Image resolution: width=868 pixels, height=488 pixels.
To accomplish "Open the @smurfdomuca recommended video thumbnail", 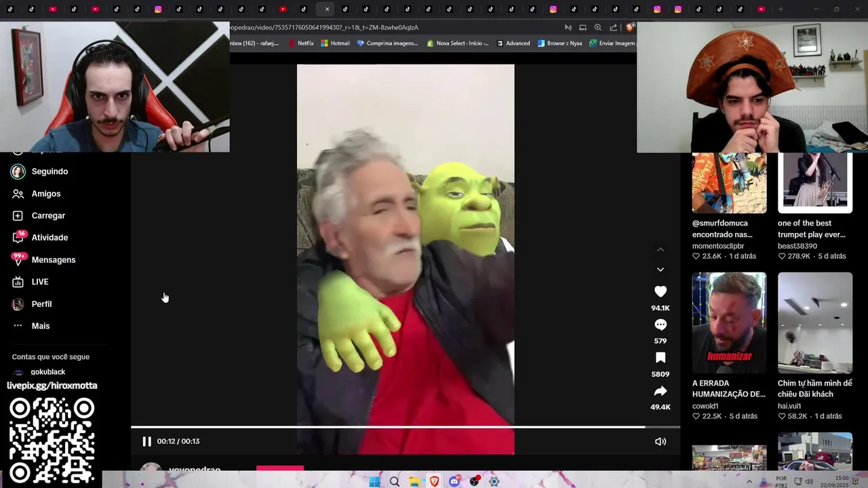I will click(x=729, y=183).
